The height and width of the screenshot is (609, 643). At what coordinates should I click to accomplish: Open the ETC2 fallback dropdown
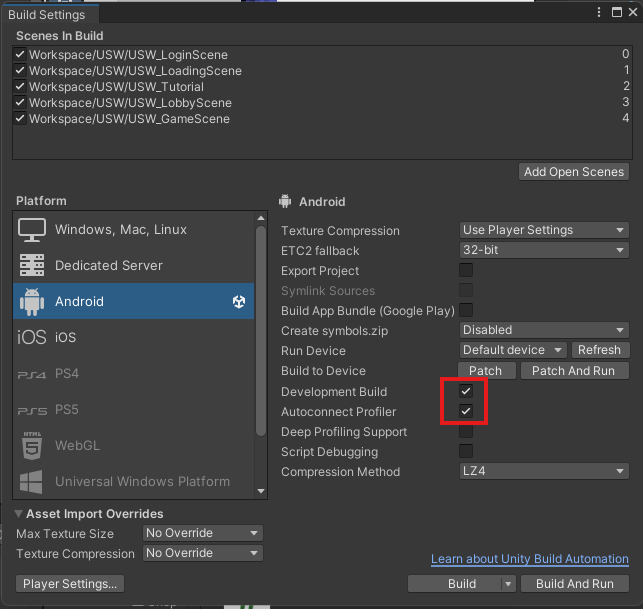coord(544,250)
